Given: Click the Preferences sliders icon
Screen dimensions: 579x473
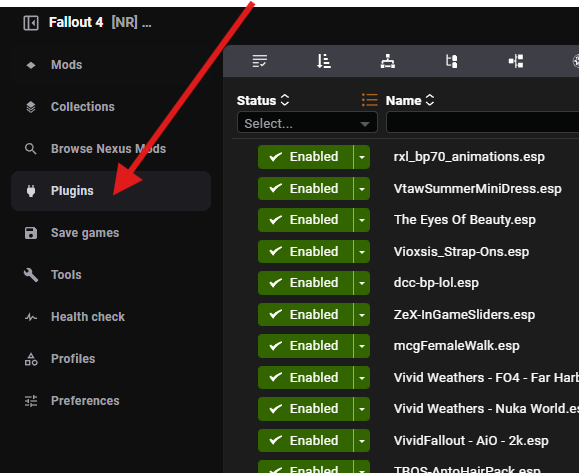Looking at the screenshot, I should click(x=31, y=401).
